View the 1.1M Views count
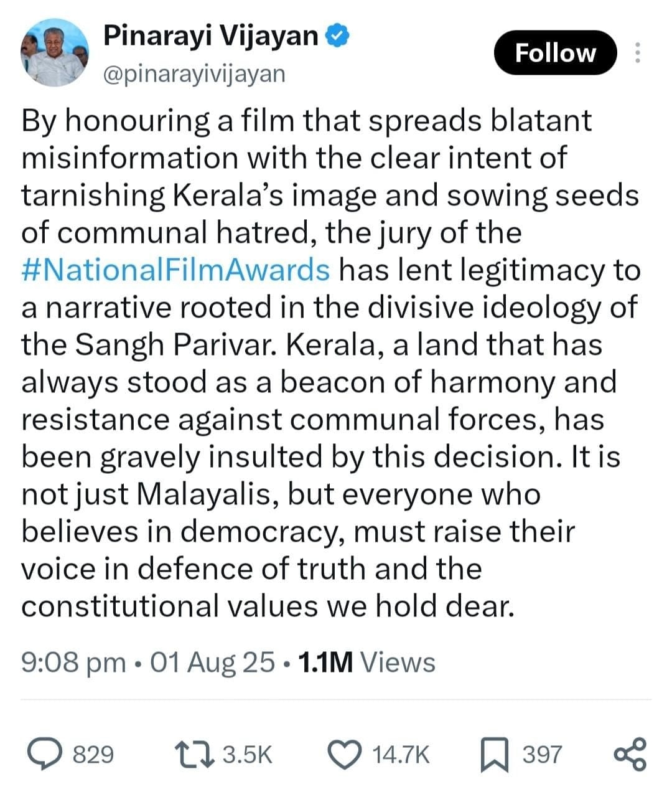This screenshot has width=672, height=797. 367,662
